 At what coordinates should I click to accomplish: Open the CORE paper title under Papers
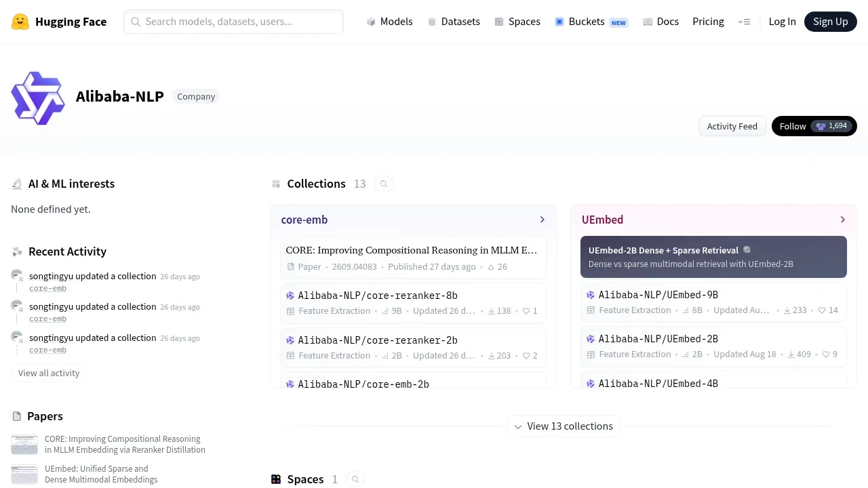point(125,444)
